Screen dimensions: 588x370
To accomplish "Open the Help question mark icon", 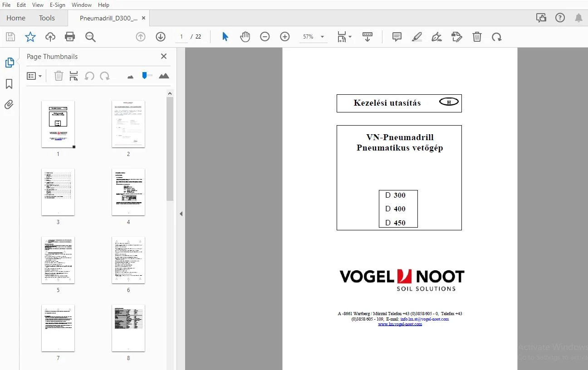I will [560, 18].
